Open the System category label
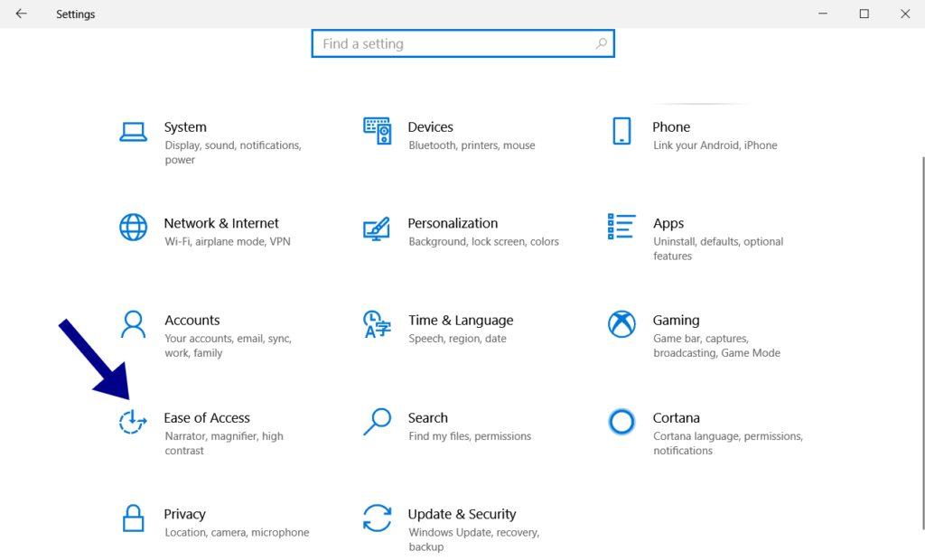 click(x=185, y=126)
